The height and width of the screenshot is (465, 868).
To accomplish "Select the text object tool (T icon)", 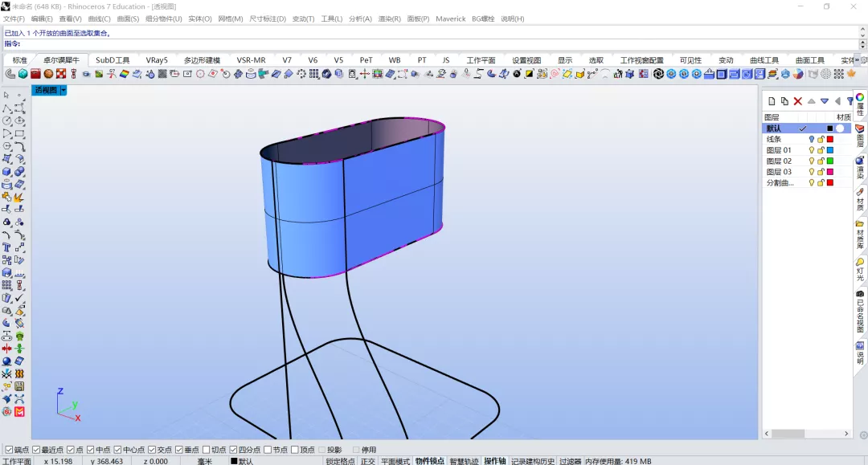I will (6, 247).
